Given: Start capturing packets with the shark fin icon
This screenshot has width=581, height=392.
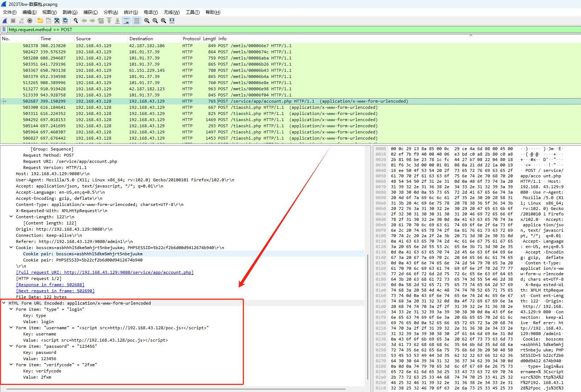Looking at the screenshot, I should coord(5,21).
